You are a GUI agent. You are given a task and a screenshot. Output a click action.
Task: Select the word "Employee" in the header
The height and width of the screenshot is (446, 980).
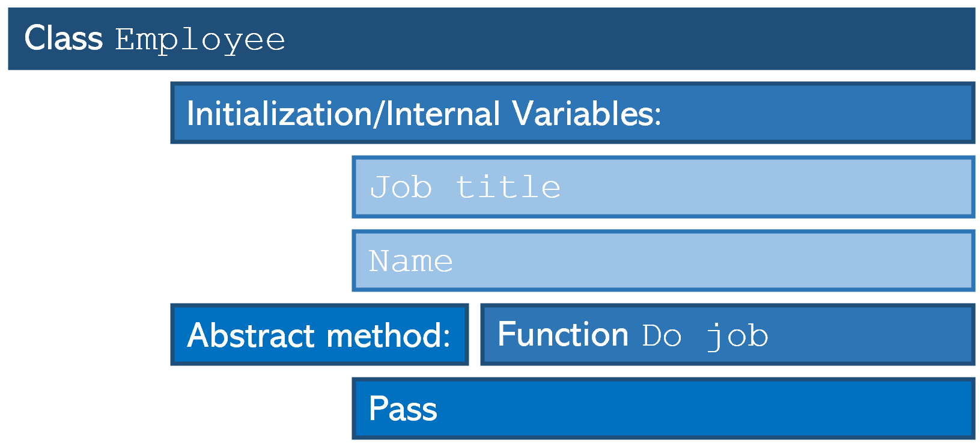click(x=200, y=41)
